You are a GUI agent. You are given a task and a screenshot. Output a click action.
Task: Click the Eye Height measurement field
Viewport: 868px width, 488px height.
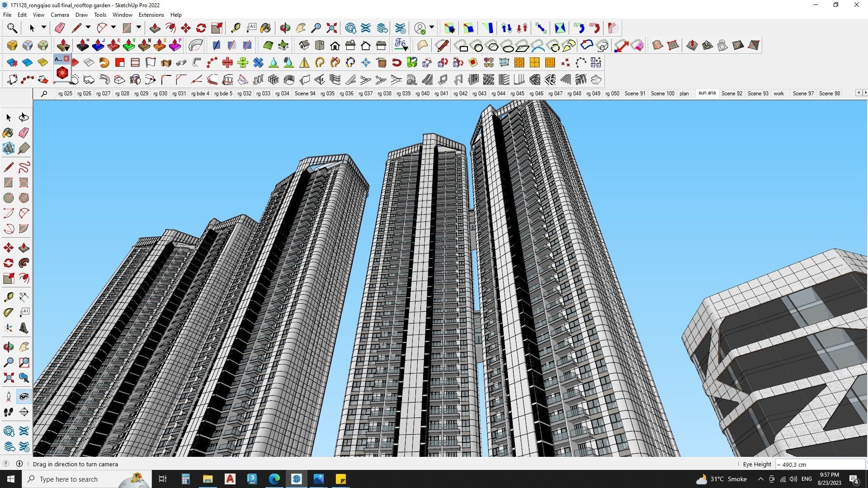(x=819, y=465)
